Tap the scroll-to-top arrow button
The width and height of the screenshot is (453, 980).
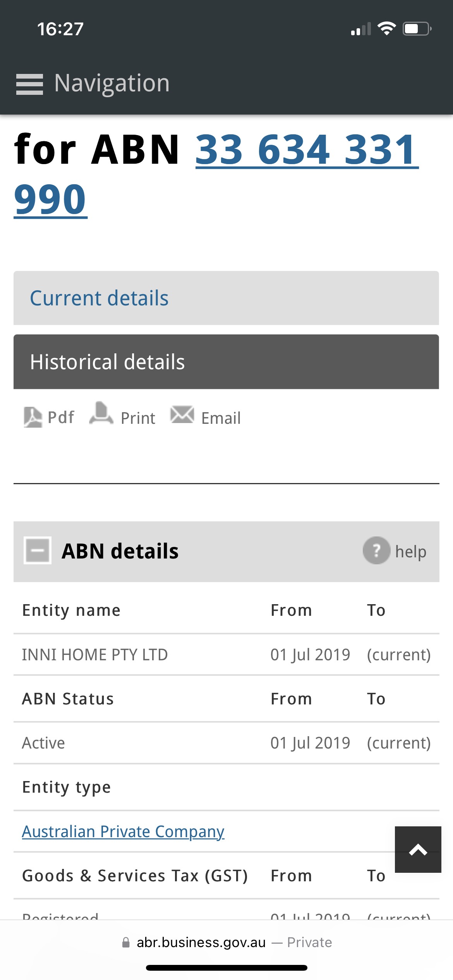(x=418, y=850)
